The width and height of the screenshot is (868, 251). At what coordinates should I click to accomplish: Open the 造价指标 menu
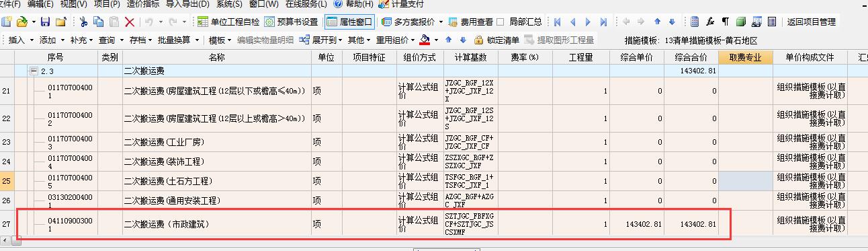143,4
